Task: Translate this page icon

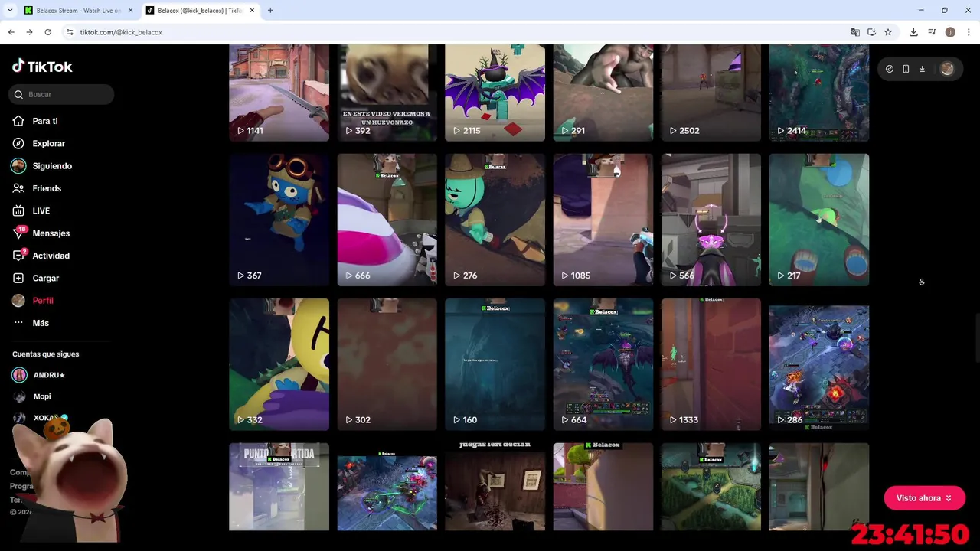Action: tap(855, 32)
